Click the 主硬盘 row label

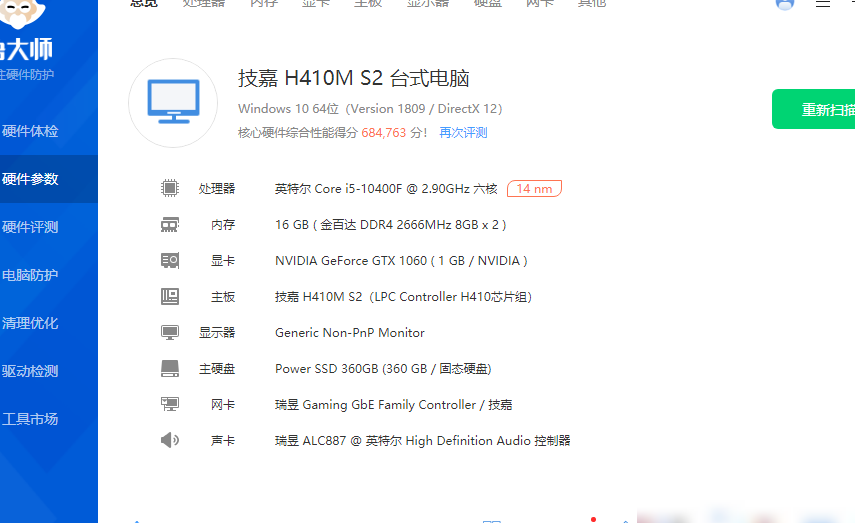point(216,369)
